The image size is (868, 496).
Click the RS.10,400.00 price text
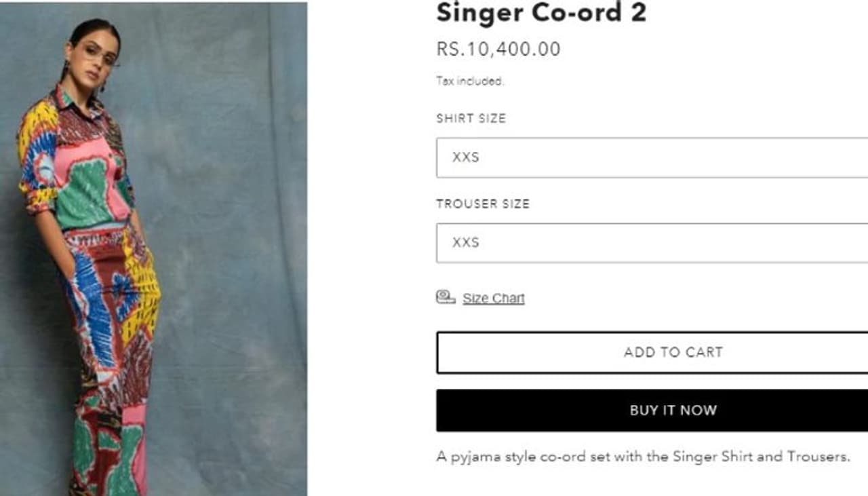coord(498,49)
